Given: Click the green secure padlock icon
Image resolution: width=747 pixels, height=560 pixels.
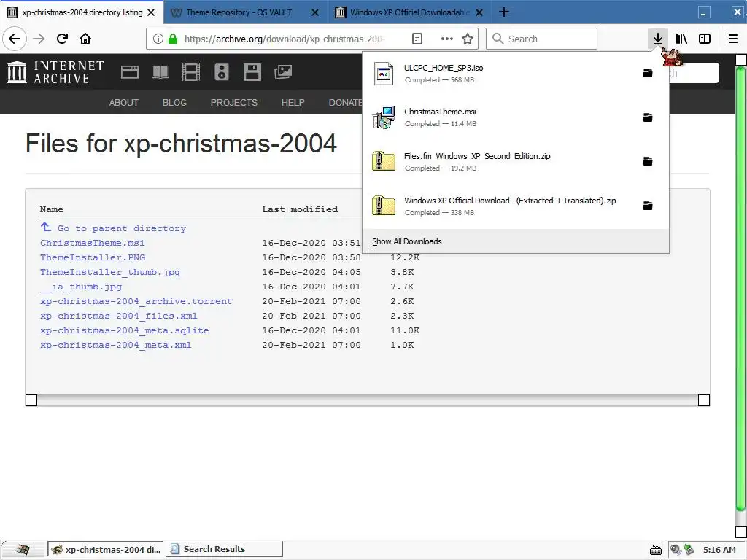Looking at the screenshot, I should click(x=173, y=39).
